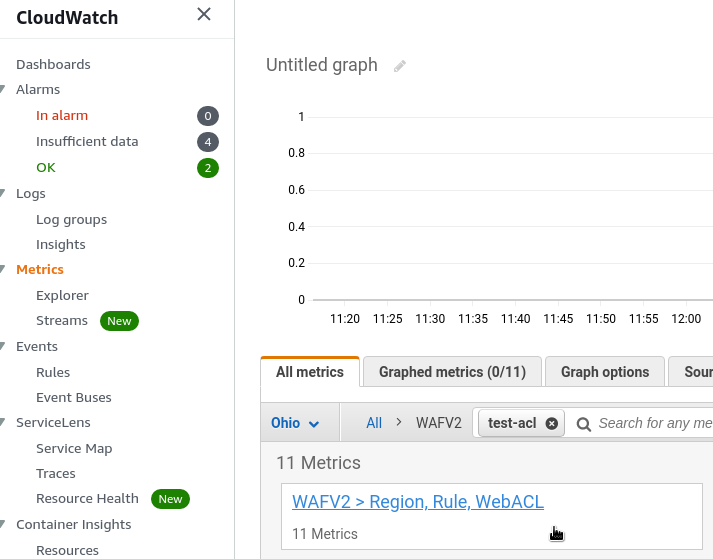The width and height of the screenshot is (713, 559).
Task: Open Log groups
Action: tap(71, 220)
